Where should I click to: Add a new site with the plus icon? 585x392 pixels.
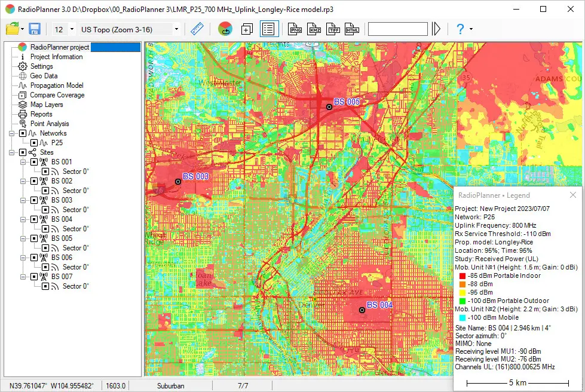tap(247, 29)
